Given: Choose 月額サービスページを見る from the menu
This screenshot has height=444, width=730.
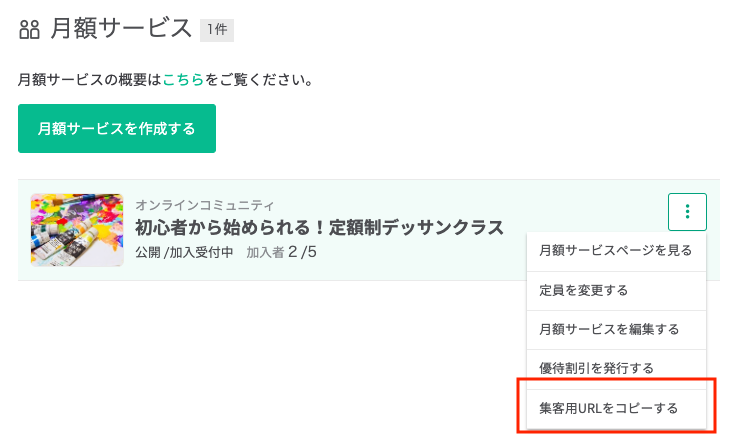Looking at the screenshot, I should pos(616,251).
